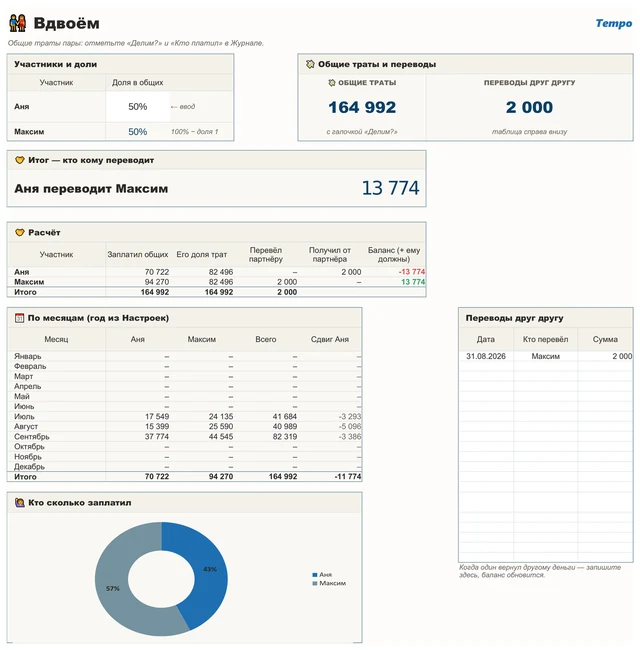640x650 pixels.
Task: Click the Баланс (+ ему должны) column header
Action: tap(394, 255)
